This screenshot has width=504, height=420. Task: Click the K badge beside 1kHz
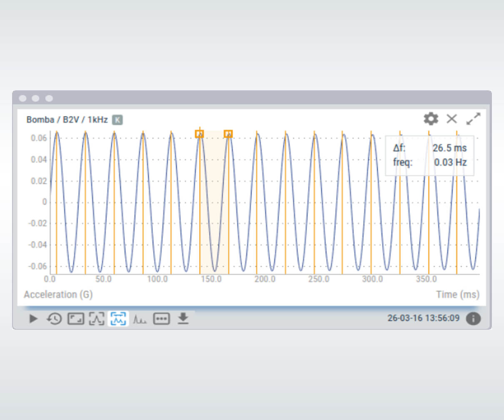point(117,120)
